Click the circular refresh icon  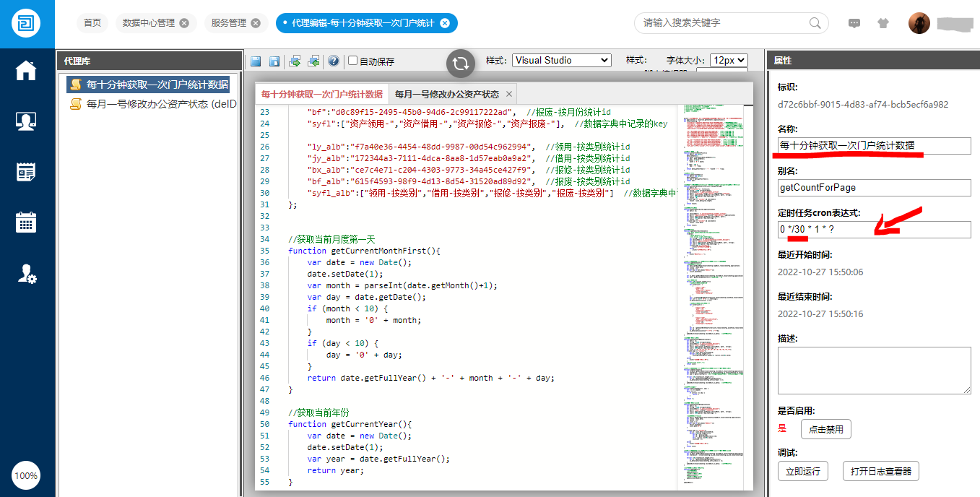460,64
